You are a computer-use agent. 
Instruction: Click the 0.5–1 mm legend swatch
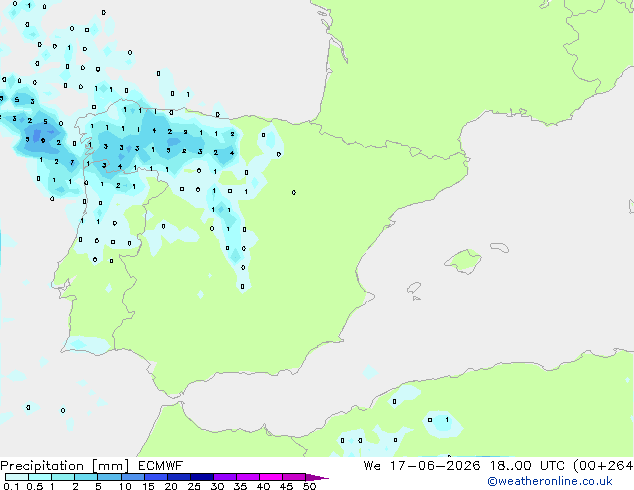point(40,477)
